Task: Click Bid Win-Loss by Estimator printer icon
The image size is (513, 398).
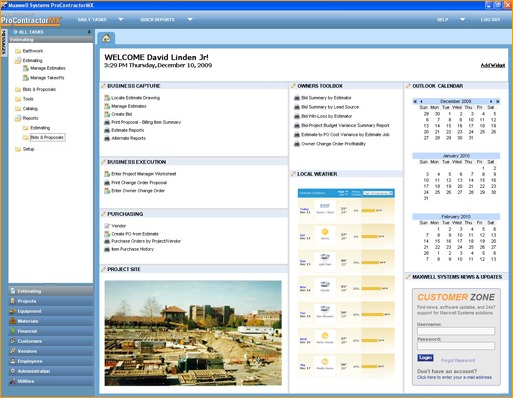Action: pyautogui.click(x=297, y=116)
